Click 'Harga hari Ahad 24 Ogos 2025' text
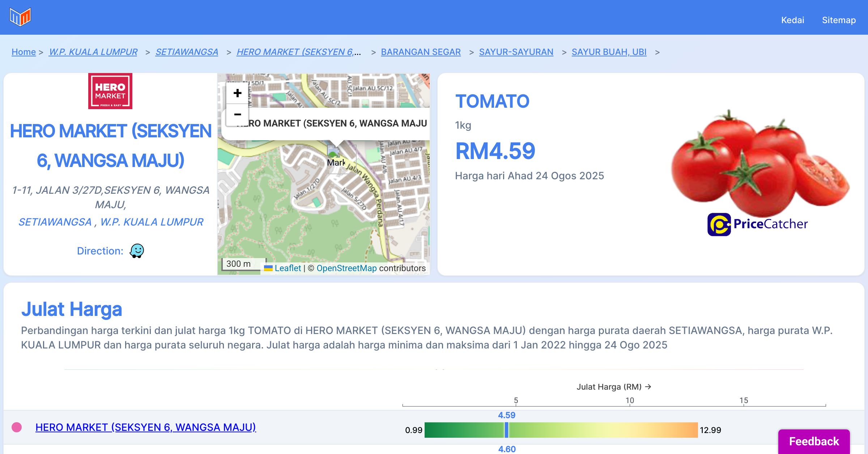 (529, 176)
